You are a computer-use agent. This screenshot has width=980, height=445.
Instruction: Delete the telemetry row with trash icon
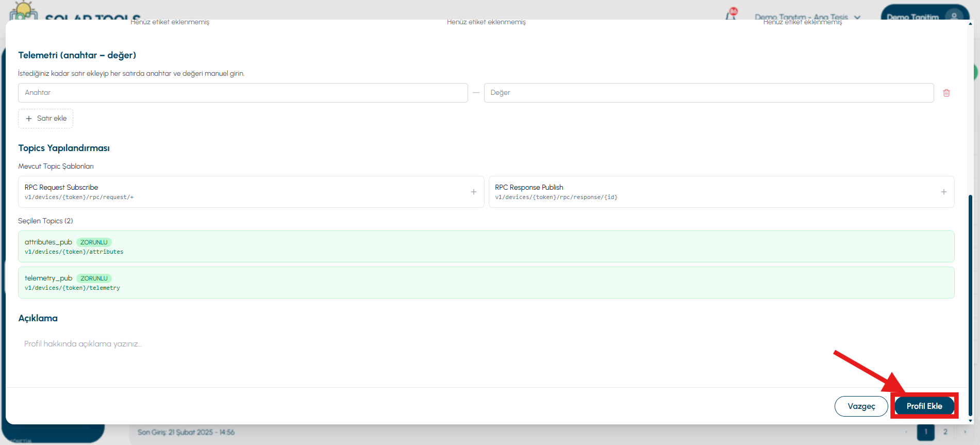tap(946, 93)
